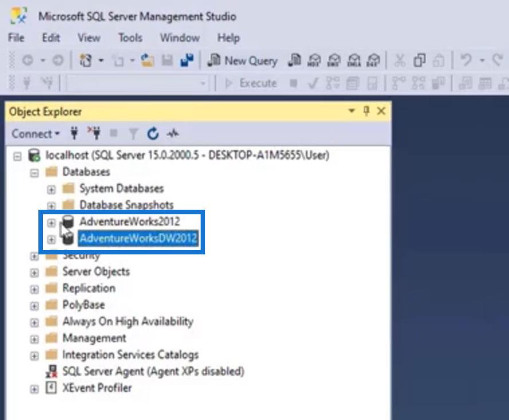This screenshot has height=420, width=509.
Task: Open the Activity Monitor pulse icon
Action: 173,133
